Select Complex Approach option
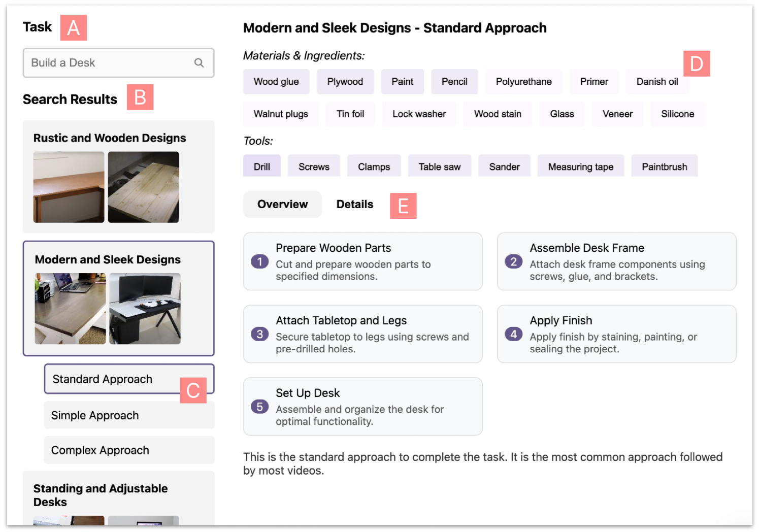This screenshot has width=759, height=532. tap(129, 450)
